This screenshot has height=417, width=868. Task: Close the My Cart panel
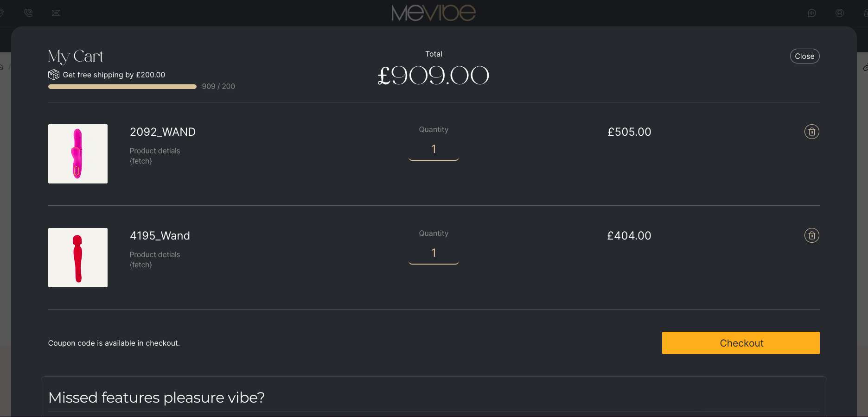(x=804, y=56)
